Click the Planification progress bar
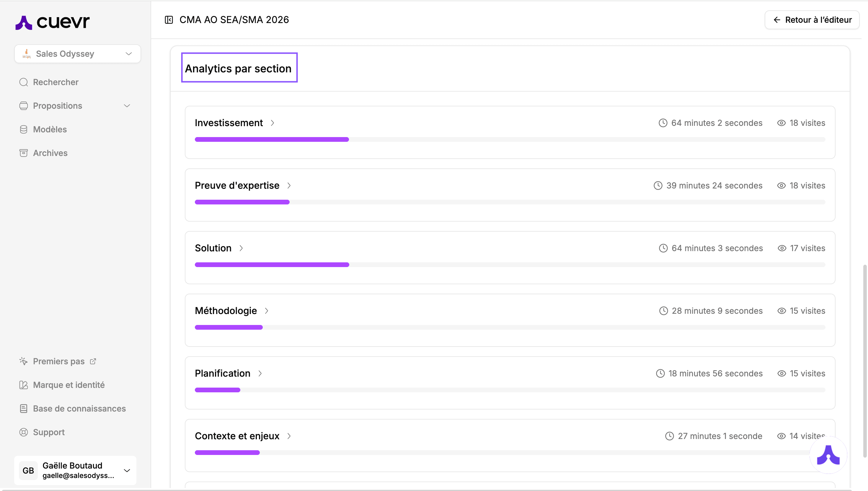 pyautogui.click(x=217, y=390)
